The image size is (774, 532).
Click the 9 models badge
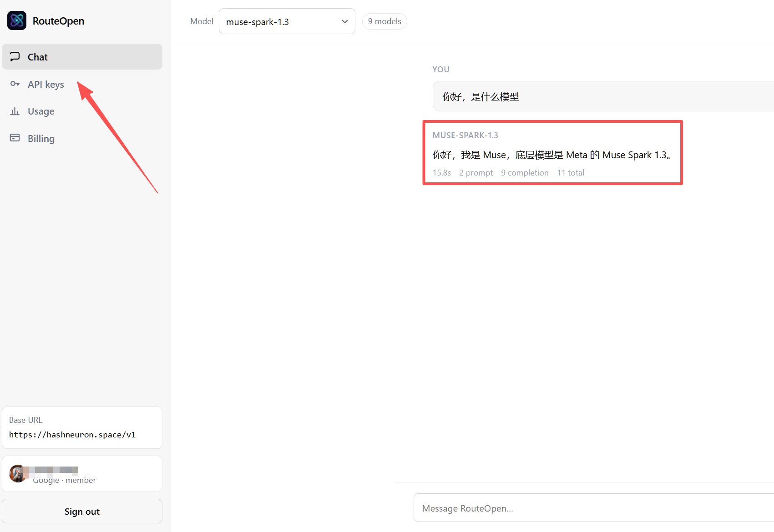[384, 21]
